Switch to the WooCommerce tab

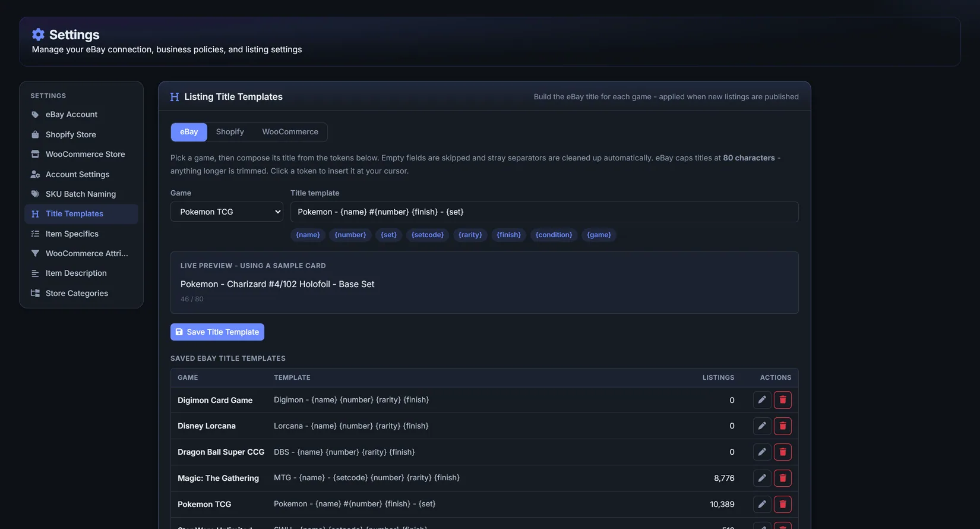290,132
